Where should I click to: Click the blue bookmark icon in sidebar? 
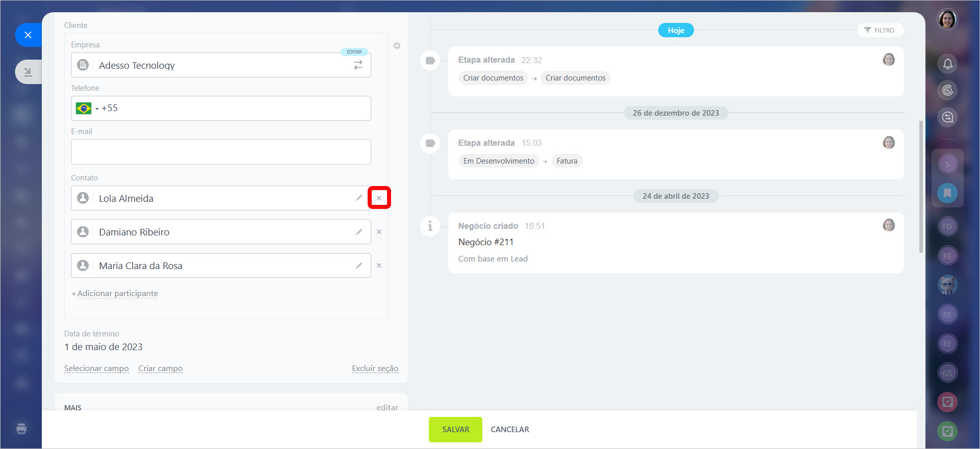pyautogui.click(x=947, y=193)
